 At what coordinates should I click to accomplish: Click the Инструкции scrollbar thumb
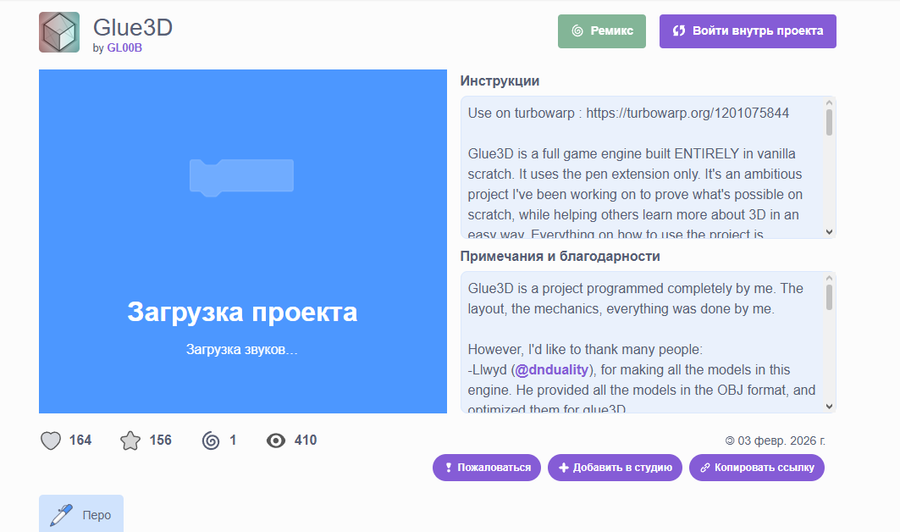pos(829,122)
